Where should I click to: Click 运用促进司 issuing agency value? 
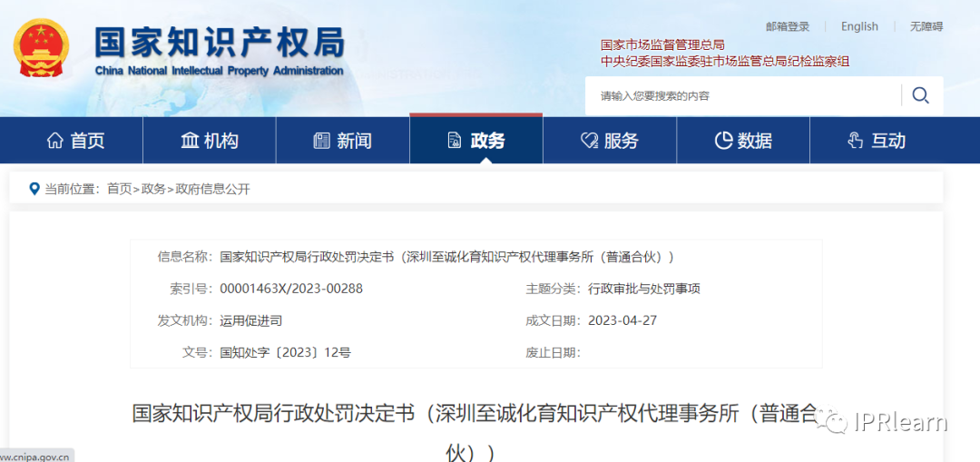250,320
